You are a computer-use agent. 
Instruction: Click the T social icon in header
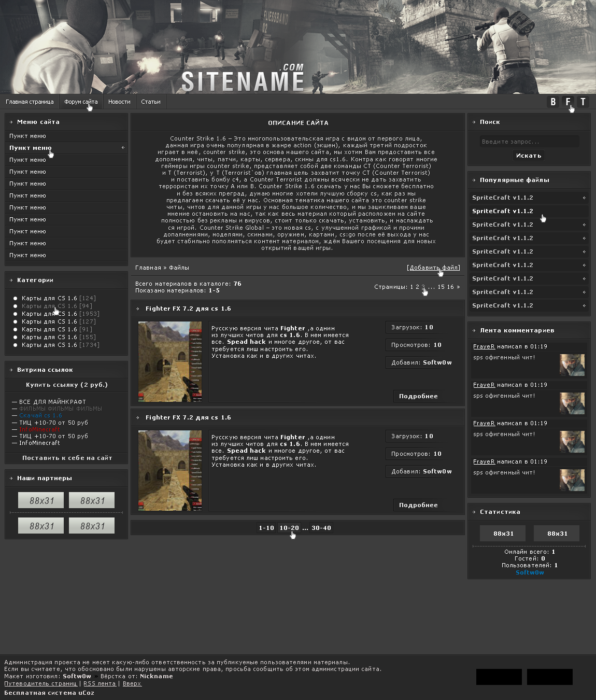point(583,102)
